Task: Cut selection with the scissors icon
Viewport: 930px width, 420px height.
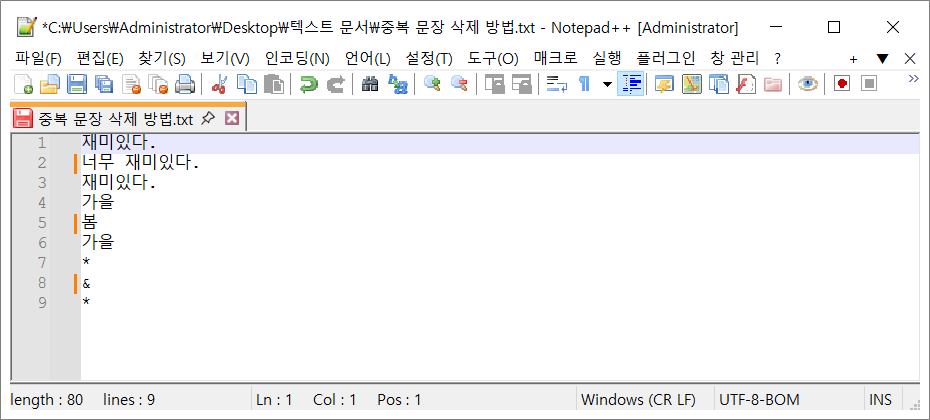Action: tap(219, 84)
